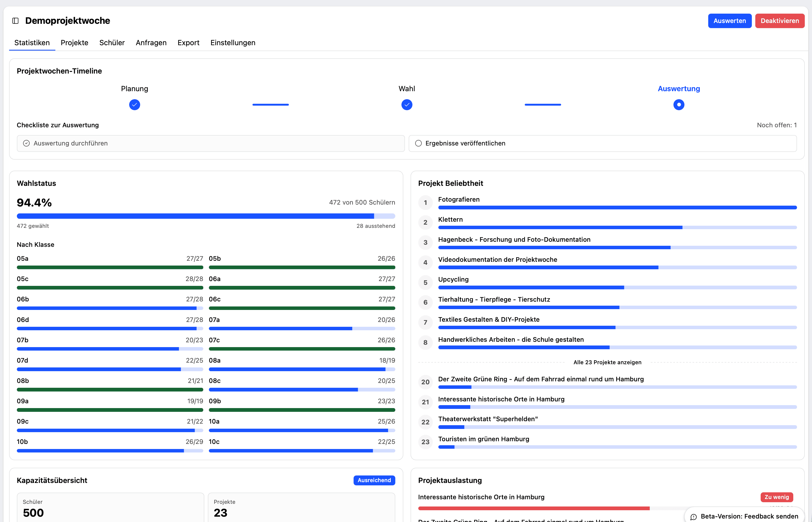
Task: Click the rank 1 badge for Fotografieren
Action: click(426, 203)
